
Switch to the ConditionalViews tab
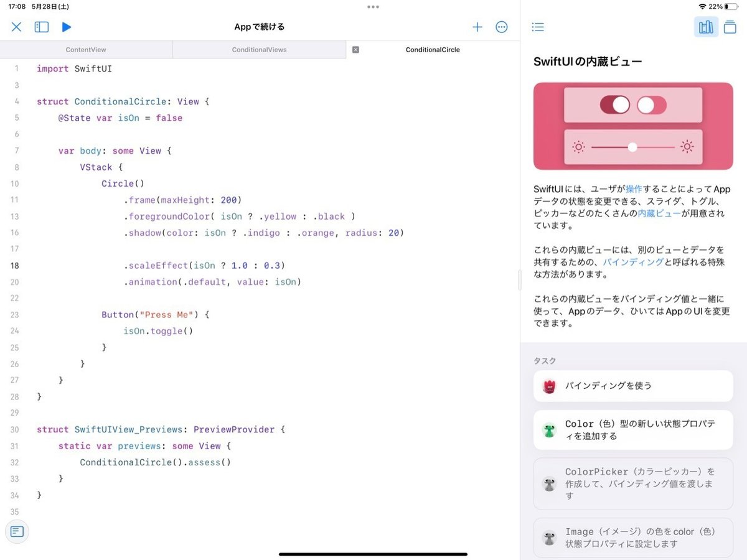[259, 50]
